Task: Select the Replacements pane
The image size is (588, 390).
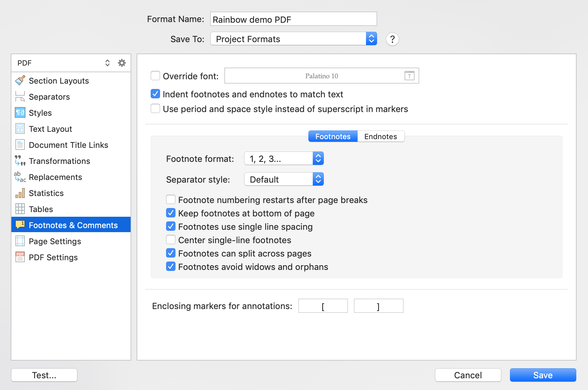Action: click(x=71, y=177)
